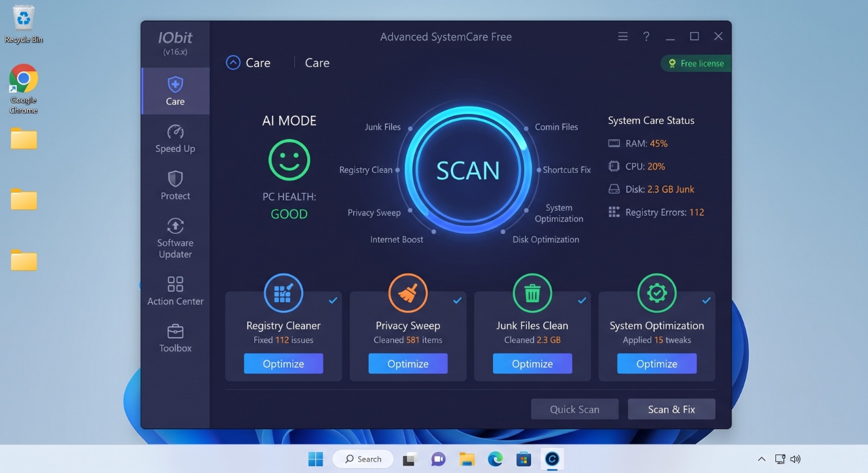The width and height of the screenshot is (868, 473).
Task: Click the Advanced SystemCare taskbar icon
Action: [x=552, y=459]
